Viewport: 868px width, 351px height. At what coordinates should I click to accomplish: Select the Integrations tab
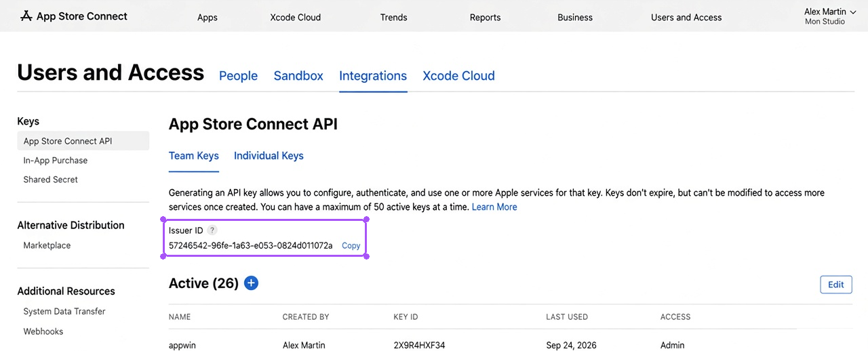(373, 76)
